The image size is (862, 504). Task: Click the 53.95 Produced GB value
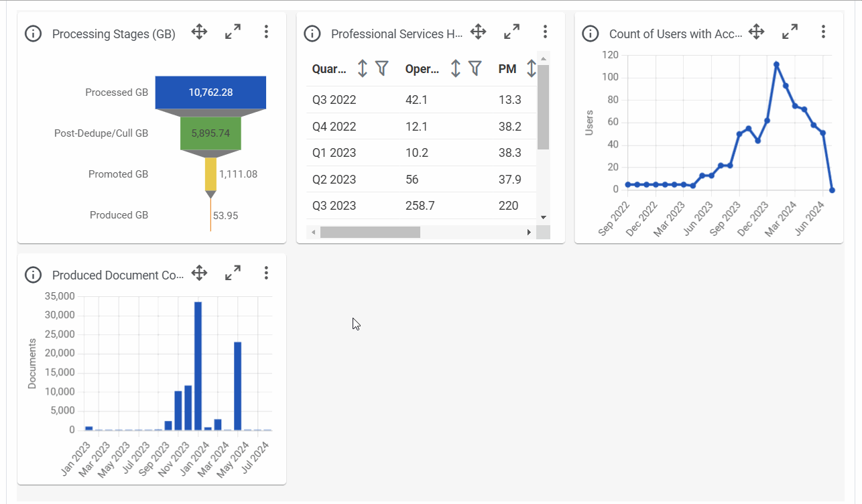pos(225,216)
